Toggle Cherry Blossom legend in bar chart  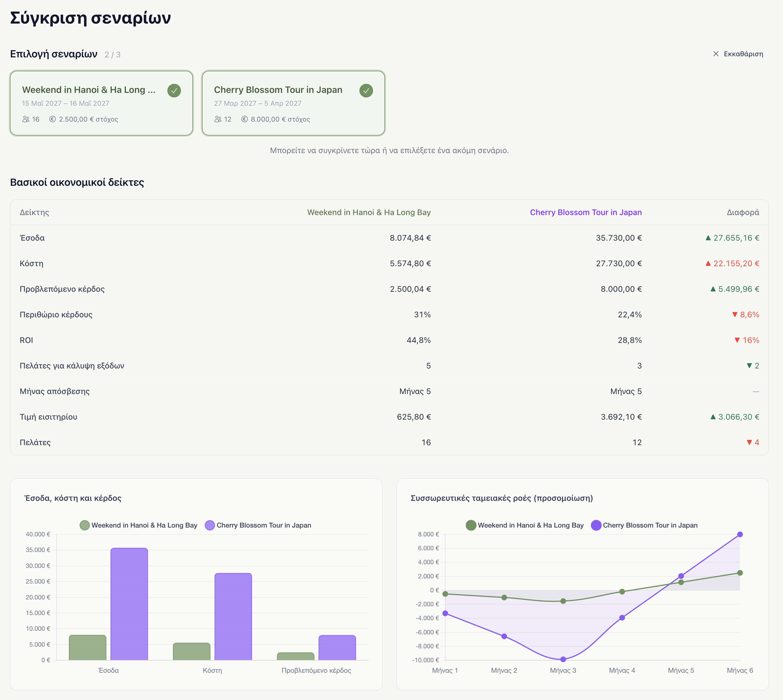(x=258, y=525)
